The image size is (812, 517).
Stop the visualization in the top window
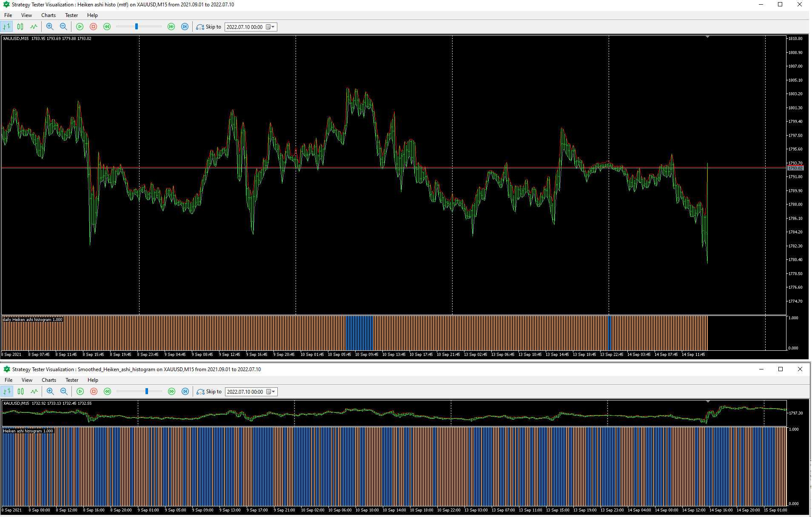tap(94, 27)
